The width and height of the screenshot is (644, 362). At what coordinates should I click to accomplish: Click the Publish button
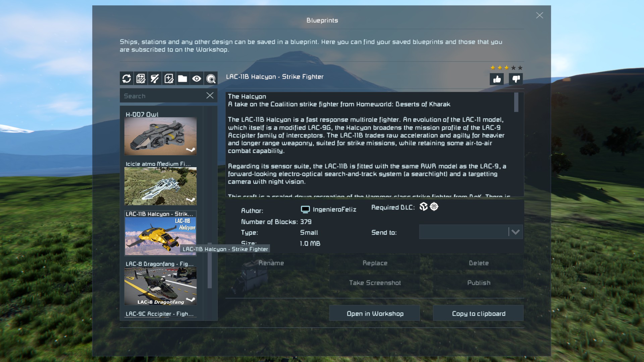479,283
